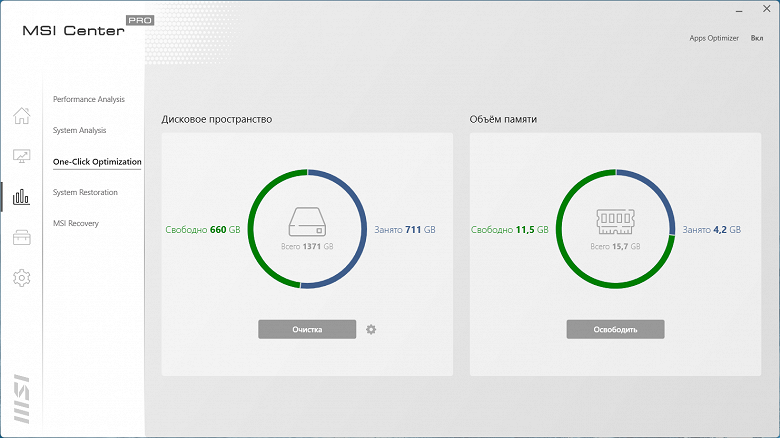Viewport: 780px width, 438px height.
Task: Click the Свободно 660 GB text
Action: coord(202,229)
